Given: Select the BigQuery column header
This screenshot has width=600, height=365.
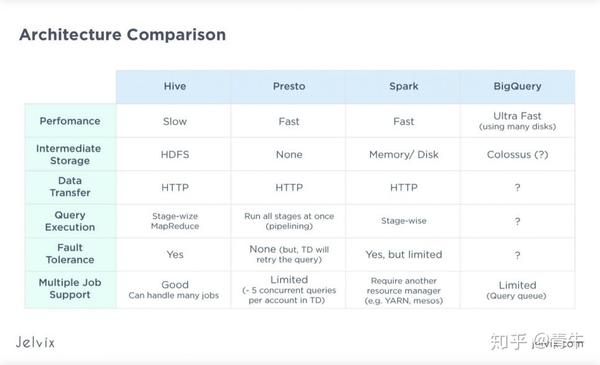Looking at the screenshot, I should click(x=517, y=86).
